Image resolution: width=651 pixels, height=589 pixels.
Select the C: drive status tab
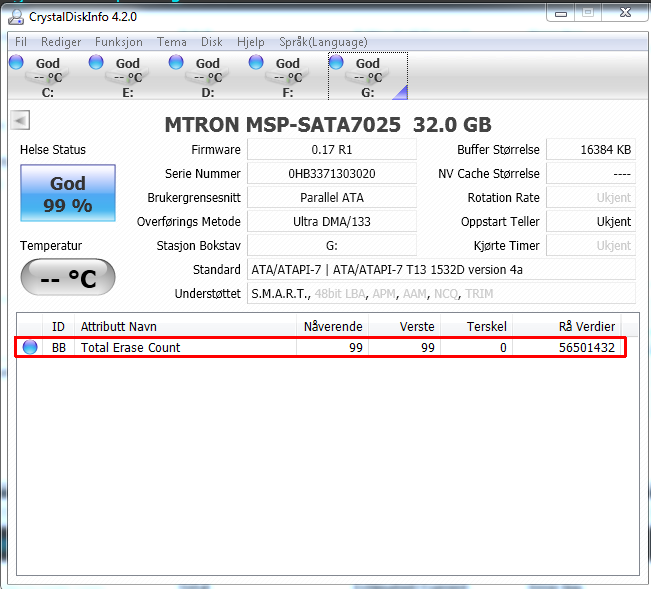tap(47, 76)
